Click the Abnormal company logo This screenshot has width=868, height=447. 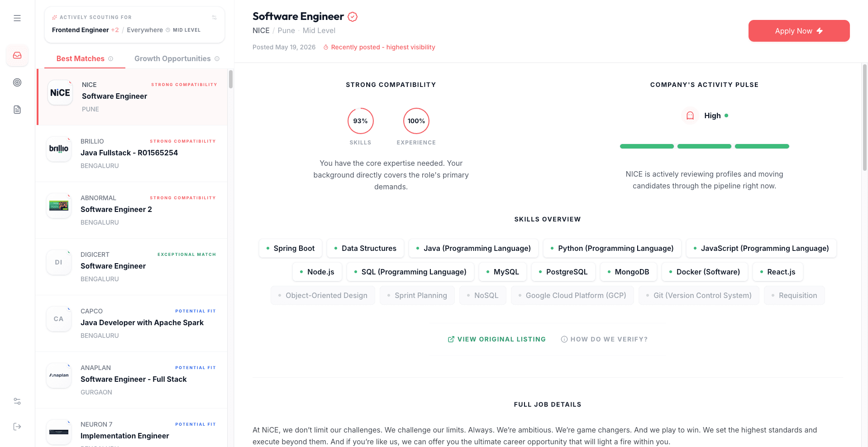tap(59, 206)
